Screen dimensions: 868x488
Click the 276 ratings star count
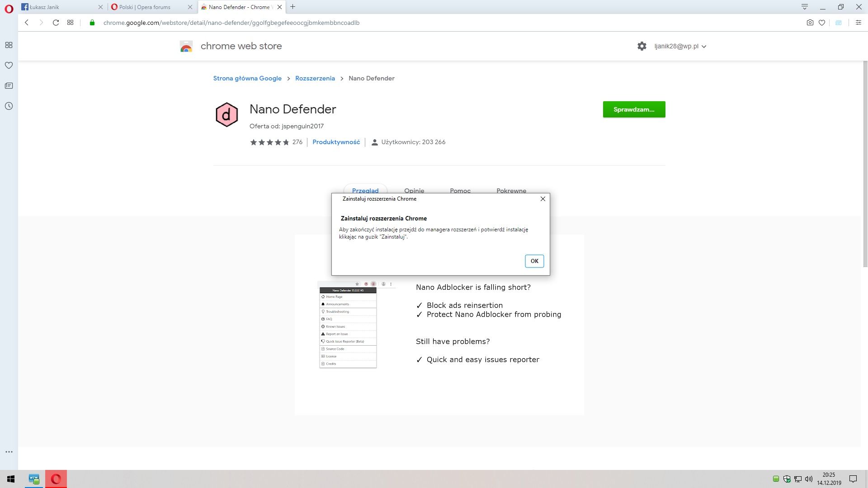tap(276, 142)
